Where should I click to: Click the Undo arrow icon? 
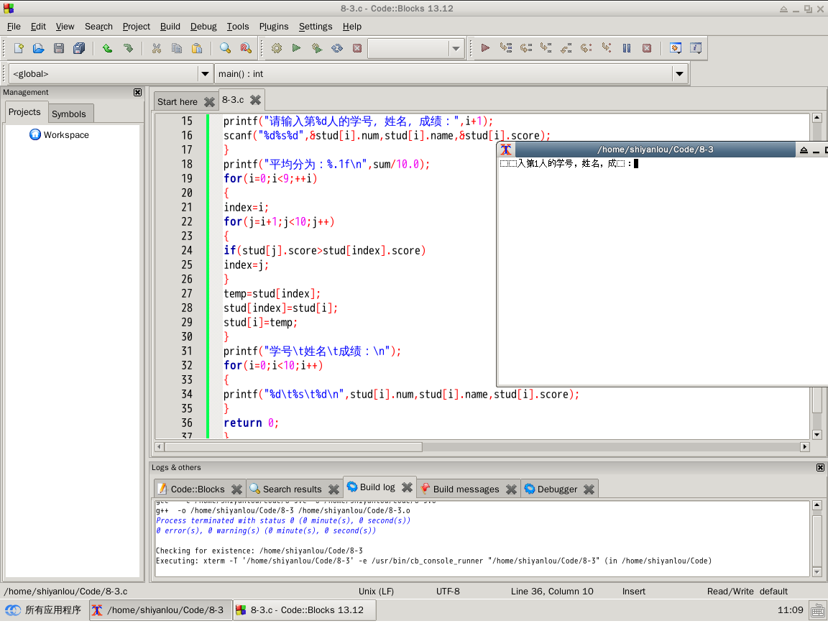[107, 49]
